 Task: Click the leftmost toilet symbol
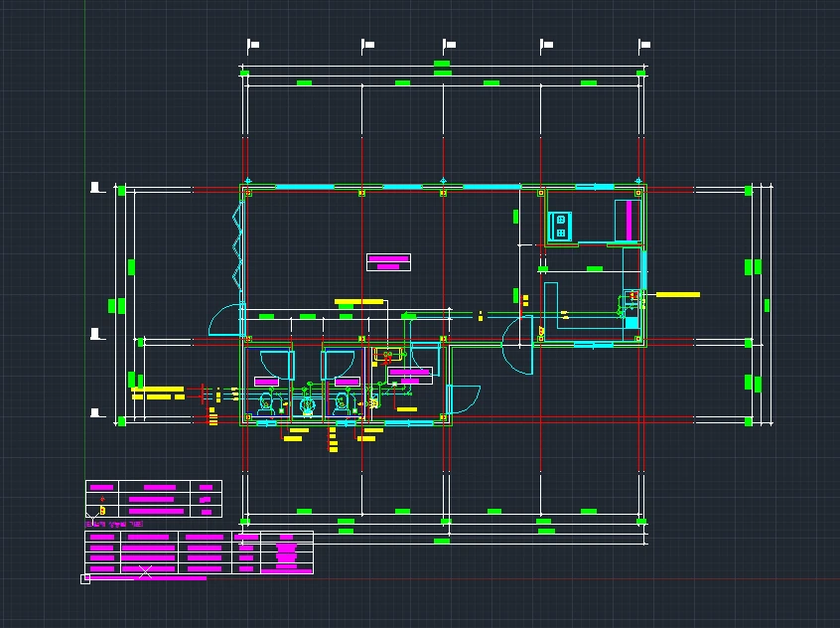(x=266, y=402)
